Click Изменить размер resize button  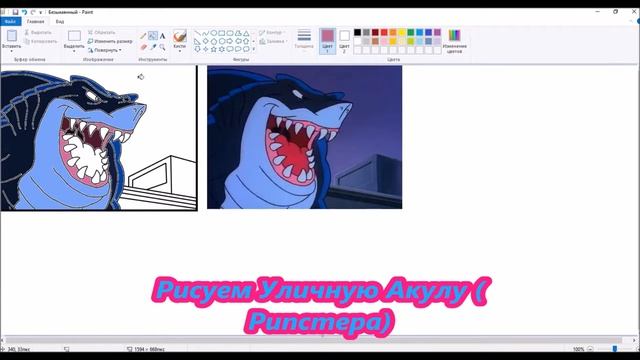tap(110, 41)
